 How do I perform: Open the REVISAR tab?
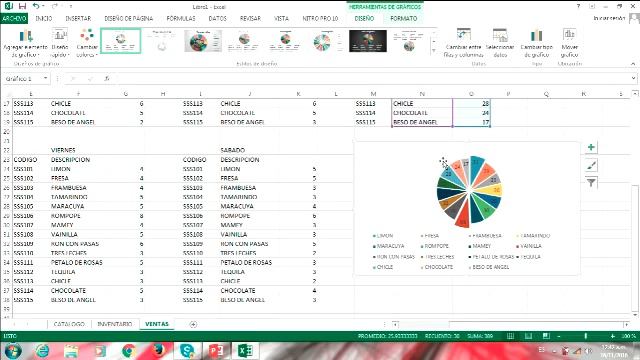[250, 18]
